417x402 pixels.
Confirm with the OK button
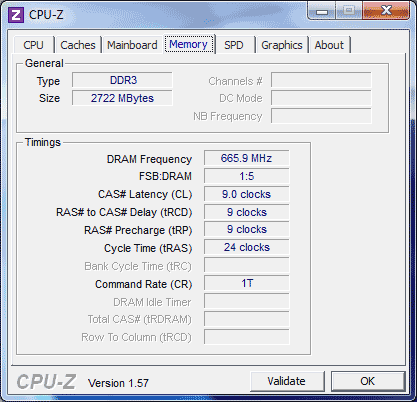368,381
